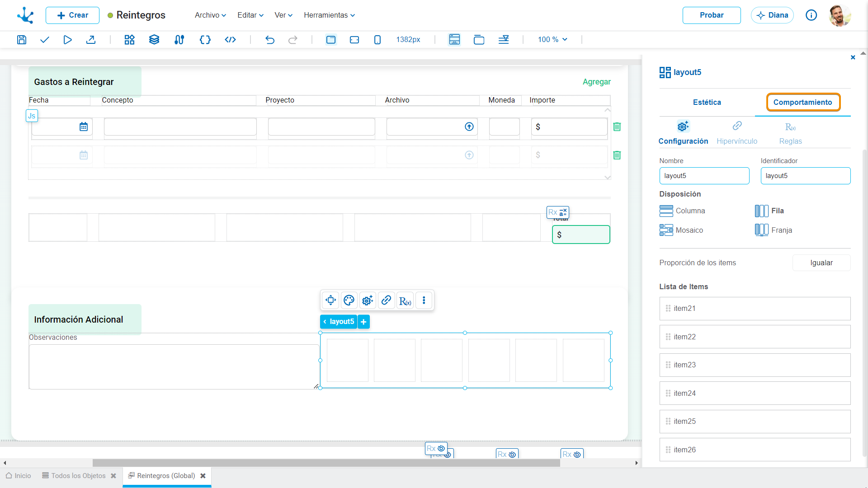
Task: Select the Columna disposition option
Action: [x=682, y=211]
